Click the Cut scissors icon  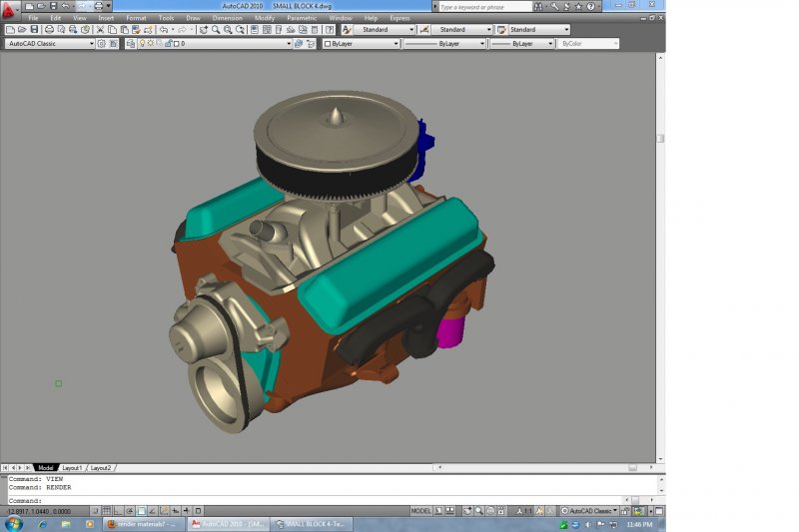pos(100,30)
